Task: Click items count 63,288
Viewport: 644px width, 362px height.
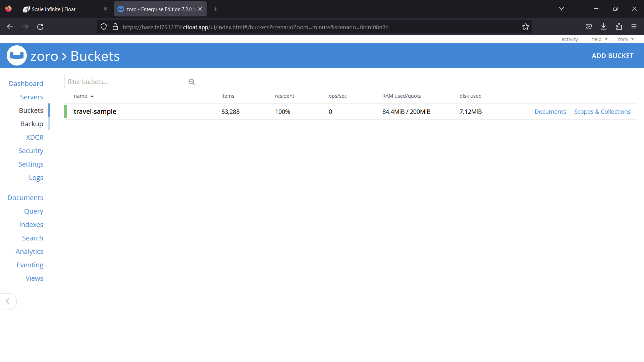Action: pyautogui.click(x=230, y=111)
